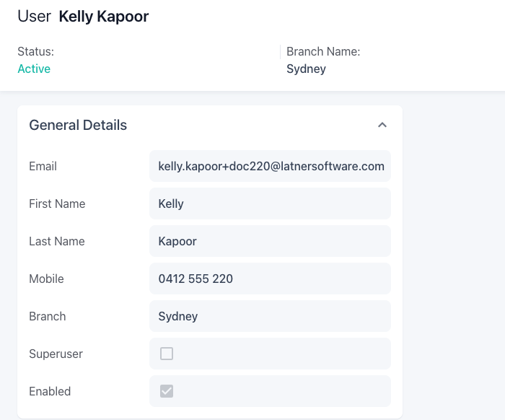
Task: Collapse the General Details section chevron
Action: (x=382, y=125)
